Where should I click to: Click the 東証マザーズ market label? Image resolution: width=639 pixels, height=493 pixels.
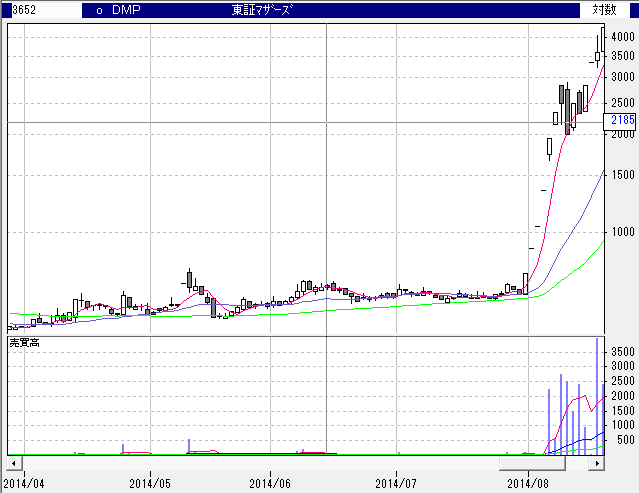[x=262, y=10]
